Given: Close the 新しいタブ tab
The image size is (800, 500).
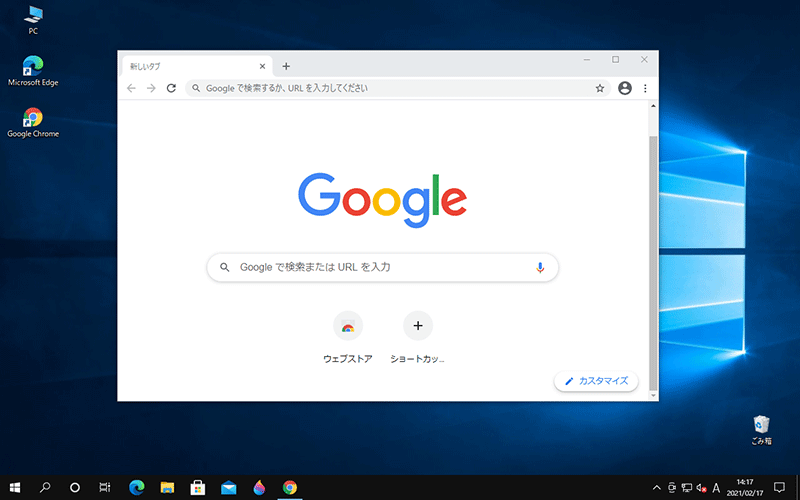Looking at the screenshot, I should pyautogui.click(x=262, y=66).
